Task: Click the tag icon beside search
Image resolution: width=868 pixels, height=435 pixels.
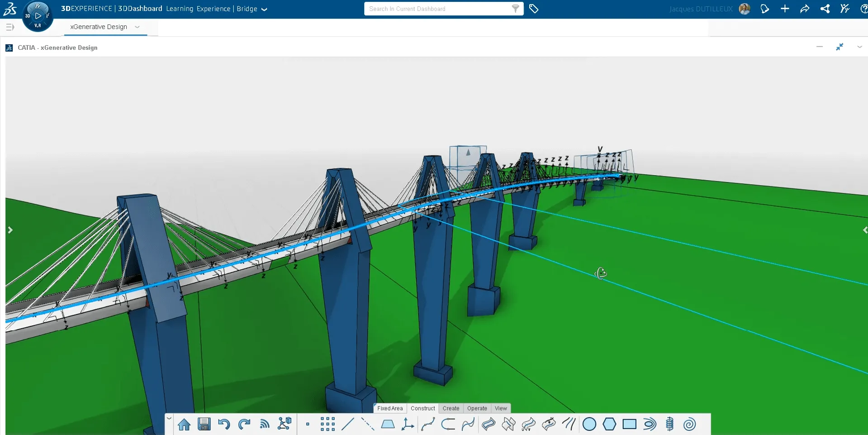Action: pyautogui.click(x=534, y=9)
